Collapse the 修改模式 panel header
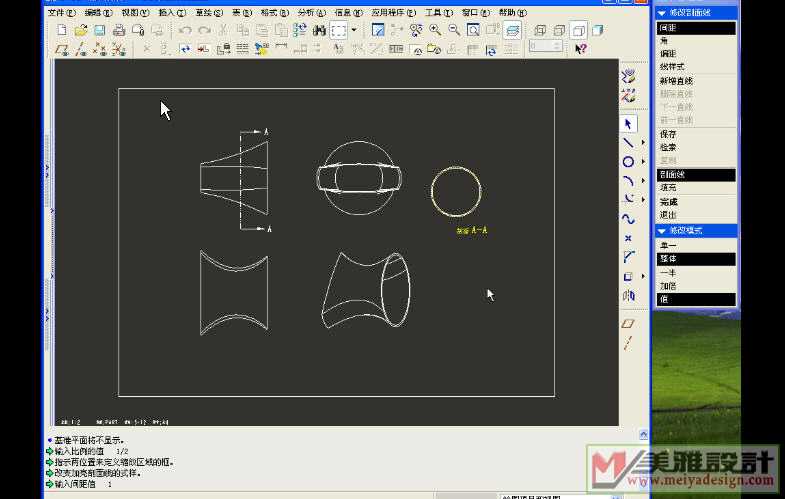The height and width of the screenshot is (499, 785). (x=661, y=231)
